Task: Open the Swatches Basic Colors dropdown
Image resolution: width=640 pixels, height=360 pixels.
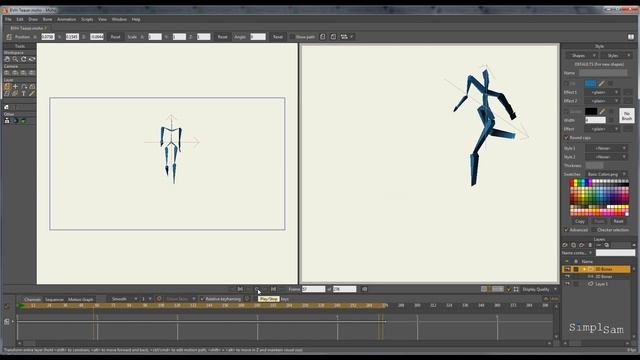Action: tap(606, 174)
